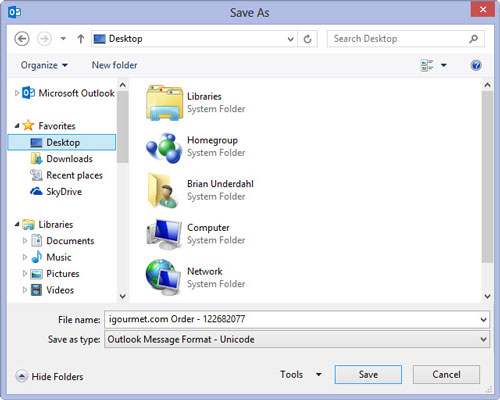The width and height of the screenshot is (500, 400).
Task: Click the search magnifier icon
Action: (x=473, y=39)
